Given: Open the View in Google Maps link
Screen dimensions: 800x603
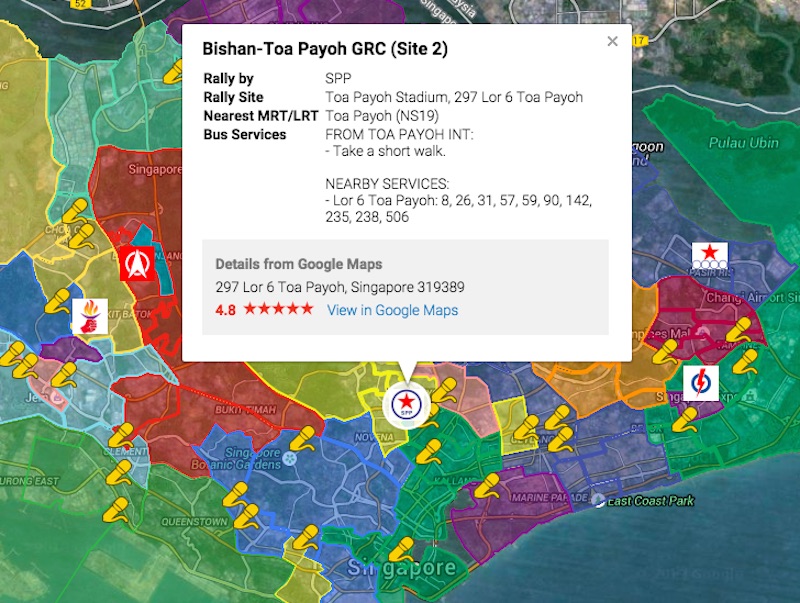Looking at the screenshot, I should point(392,310).
